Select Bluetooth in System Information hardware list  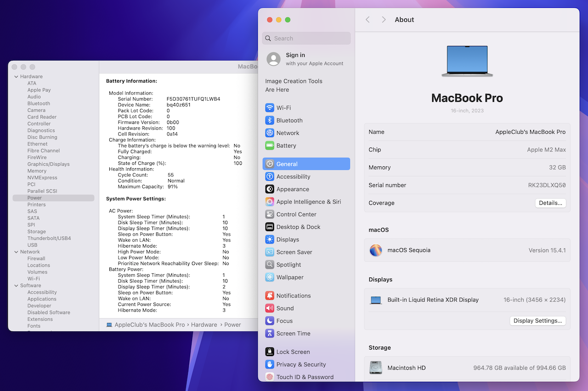point(39,103)
